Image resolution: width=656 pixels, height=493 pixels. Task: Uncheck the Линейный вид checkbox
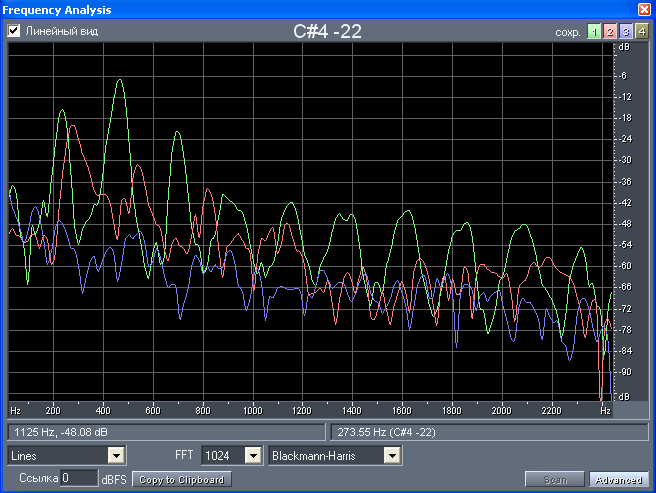[x=13, y=31]
